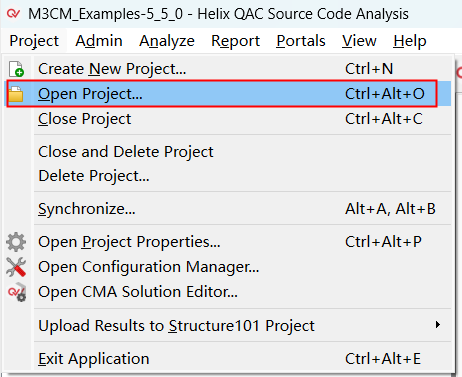Click the yellow Open Project folder icon

click(16, 94)
